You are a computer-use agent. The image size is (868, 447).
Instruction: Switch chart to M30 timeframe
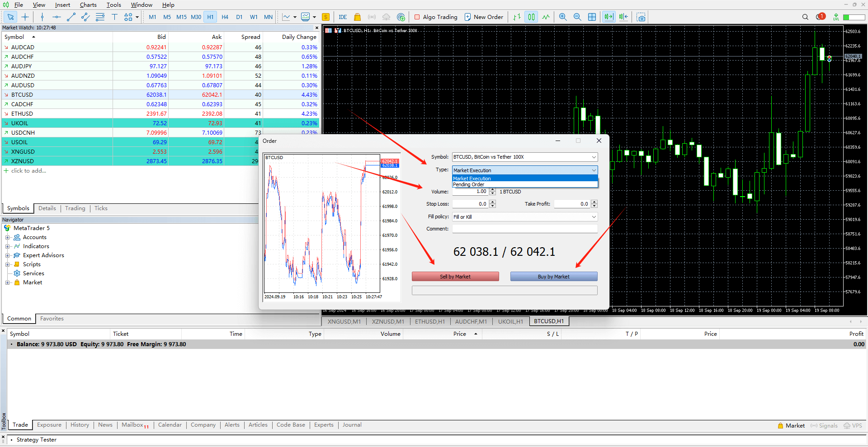196,17
